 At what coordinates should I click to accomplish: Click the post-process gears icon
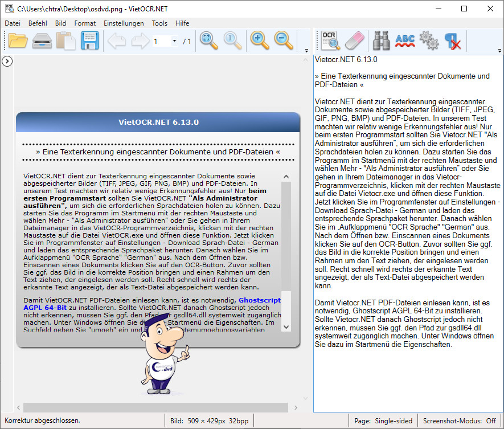tap(428, 40)
